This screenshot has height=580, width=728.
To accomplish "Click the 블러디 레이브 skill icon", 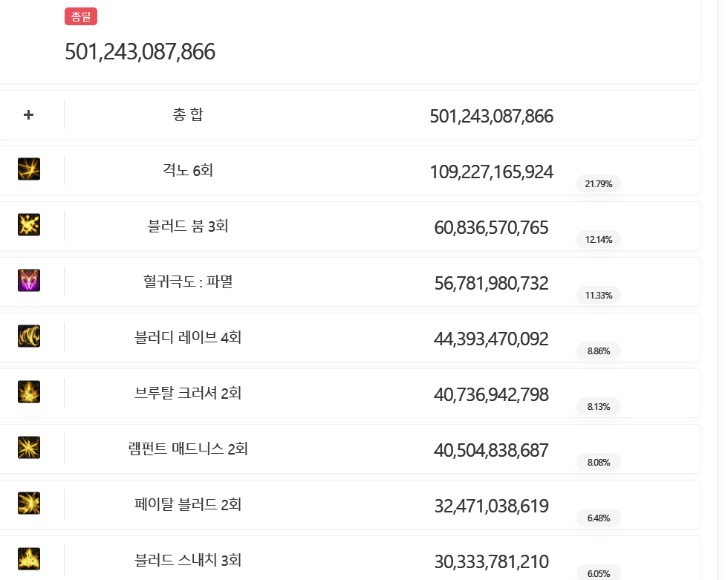I will [x=29, y=336].
